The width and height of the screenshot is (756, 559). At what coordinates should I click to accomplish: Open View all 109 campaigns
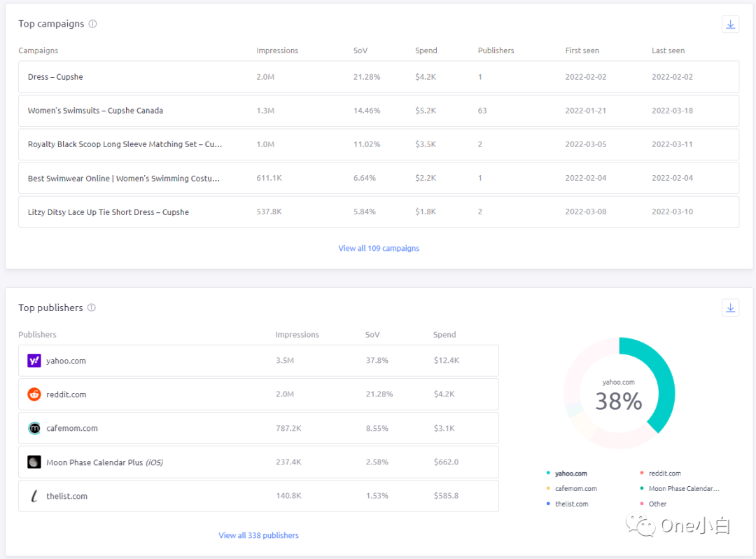[378, 248]
